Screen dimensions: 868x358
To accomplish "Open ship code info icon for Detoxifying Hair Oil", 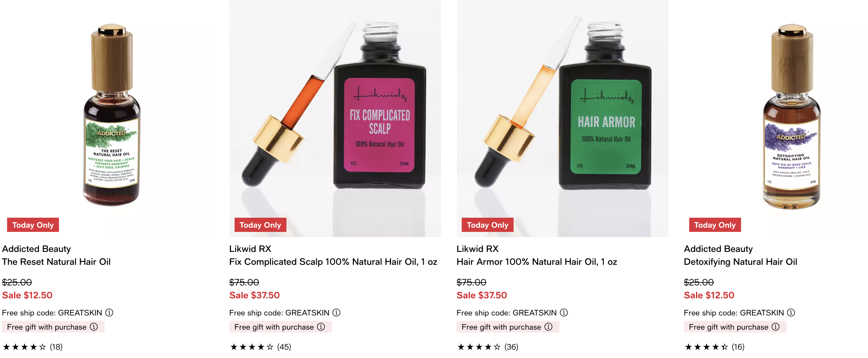I will (x=791, y=313).
